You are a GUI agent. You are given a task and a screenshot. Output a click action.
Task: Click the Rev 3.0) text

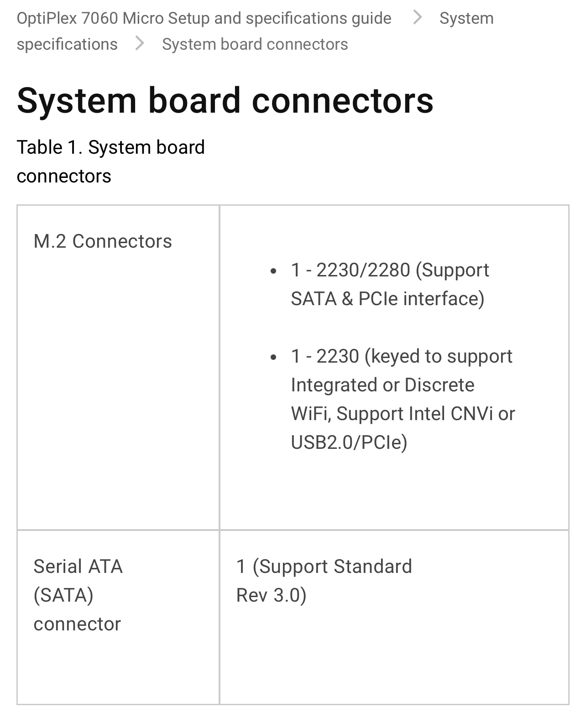[x=271, y=595]
